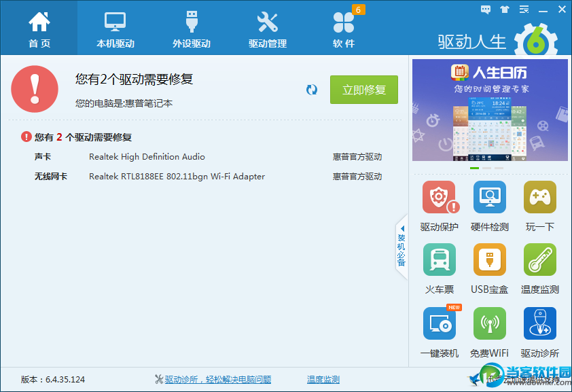Open the feedback chat bubble icon
The width and height of the screenshot is (572, 392).
(x=486, y=10)
